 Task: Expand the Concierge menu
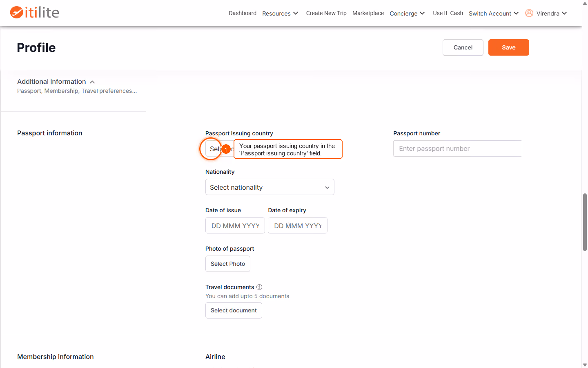(407, 13)
